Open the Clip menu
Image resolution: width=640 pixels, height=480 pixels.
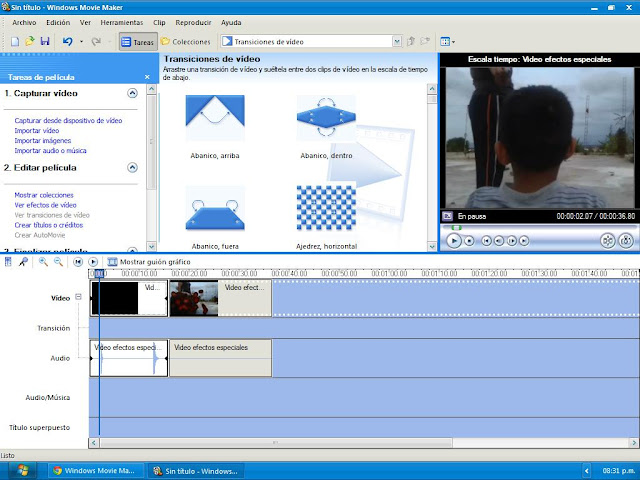click(159, 22)
